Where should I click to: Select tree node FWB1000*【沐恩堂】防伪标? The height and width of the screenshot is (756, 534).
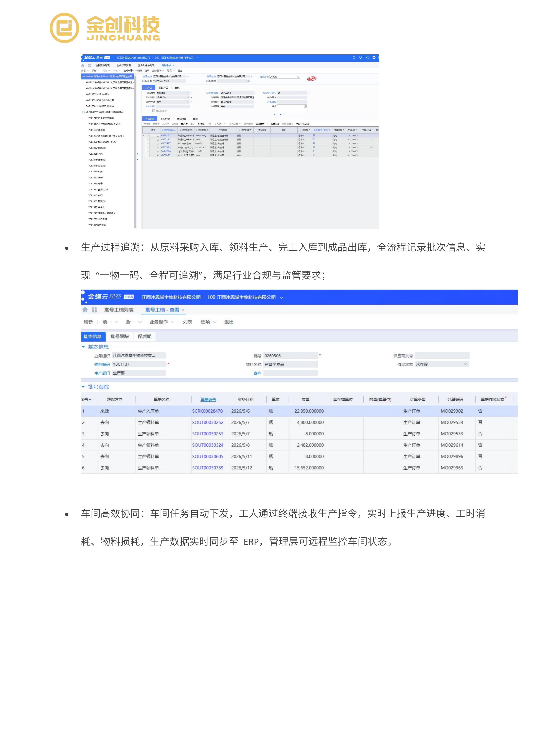pos(100,106)
